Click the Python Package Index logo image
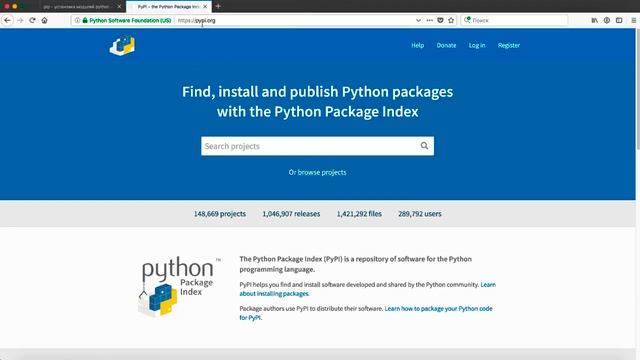This screenshot has width=640, height=360. click(178, 287)
